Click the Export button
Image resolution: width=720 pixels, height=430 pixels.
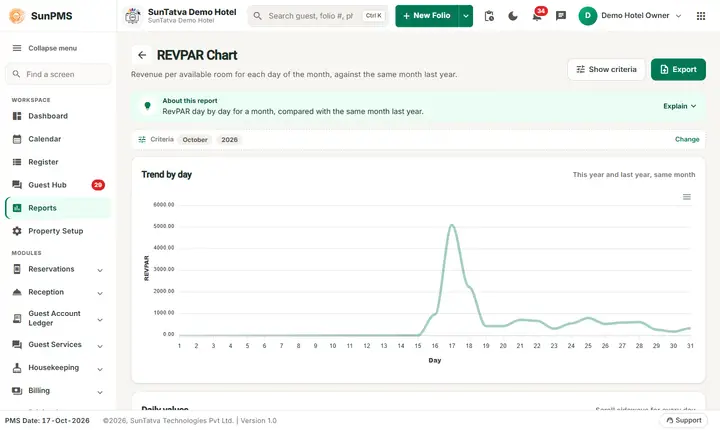click(678, 69)
